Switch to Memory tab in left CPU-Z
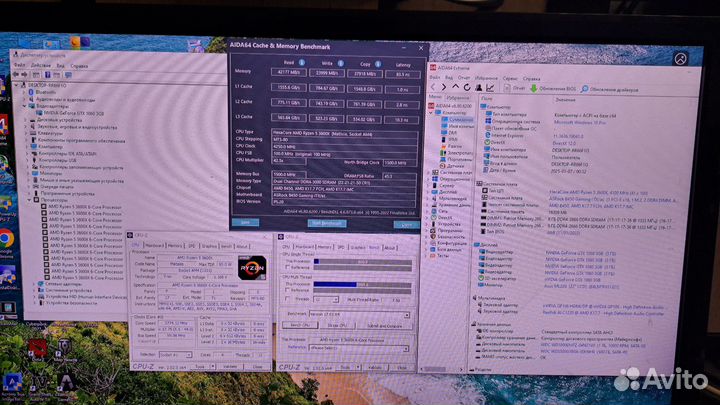This screenshot has height=405, width=720. click(174, 246)
